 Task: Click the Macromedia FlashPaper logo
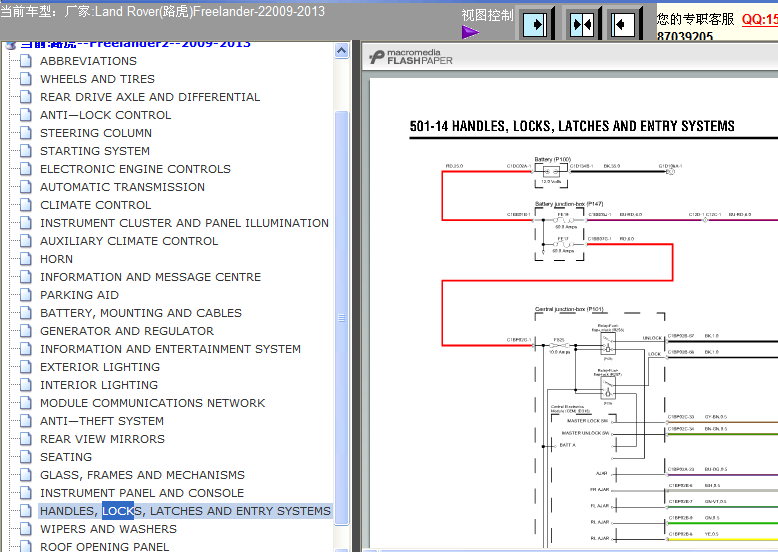pos(411,57)
